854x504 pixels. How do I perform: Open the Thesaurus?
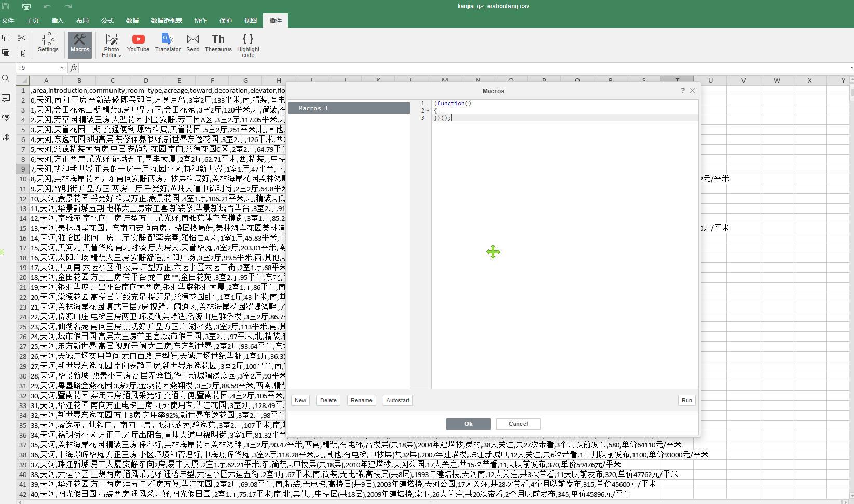[x=218, y=44]
